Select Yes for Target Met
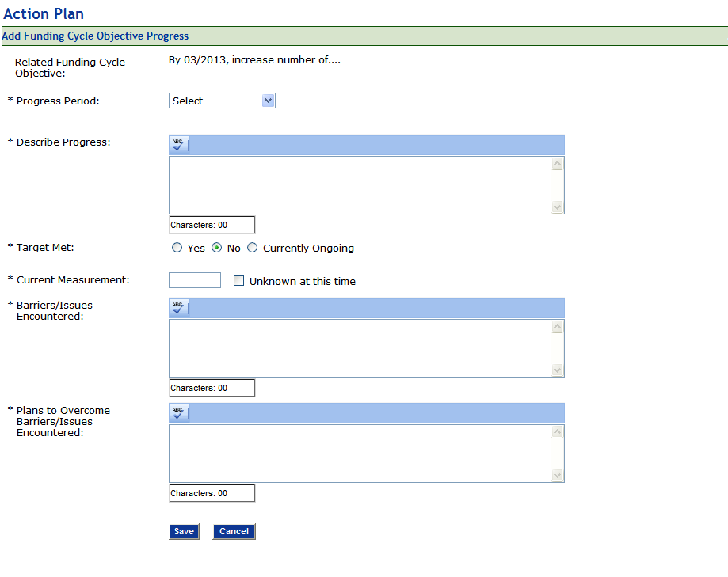This screenshot has height=577, width=728. pos(177,248)
